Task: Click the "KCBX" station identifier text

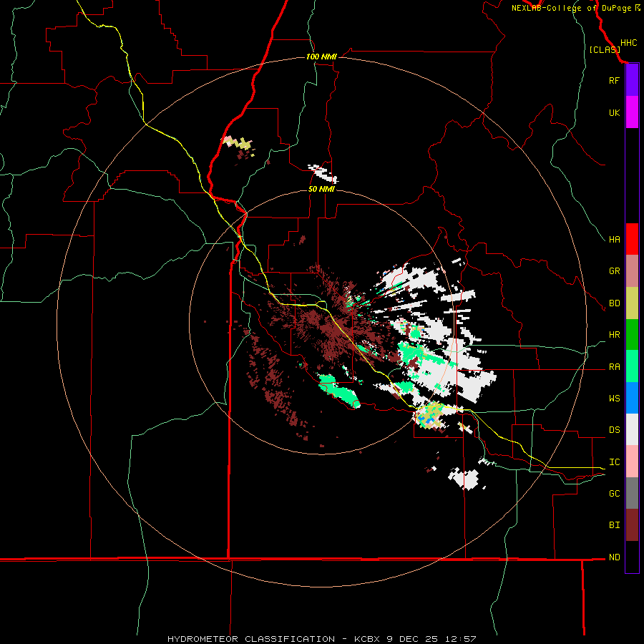Action: pos(367,639)
